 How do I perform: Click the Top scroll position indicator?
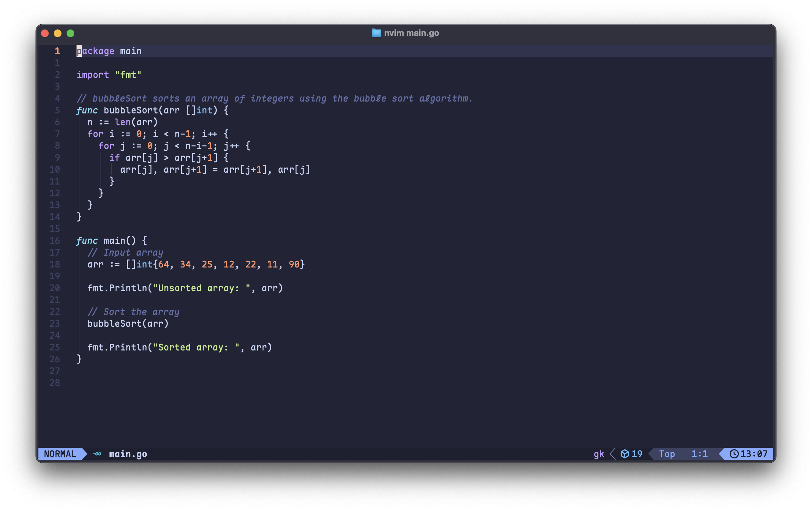point(667,454)
